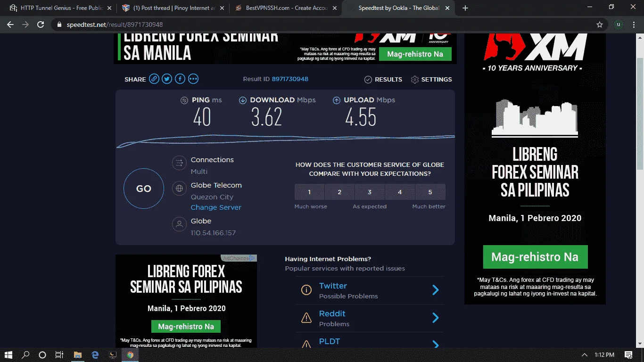Open the Chrome three-dot menu

pyautogui.click(x=634, y=25)
